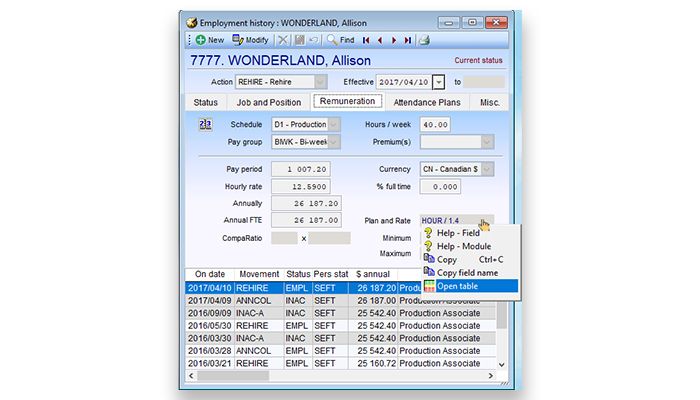Click the Find magnifier button

pos(341,40)
